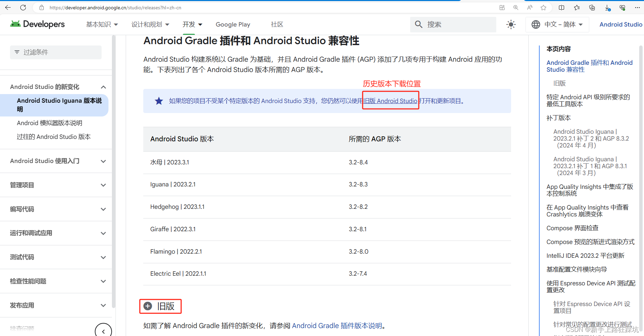
Task: Open the browser downloads icon
Action: click(x=607, y=8)
